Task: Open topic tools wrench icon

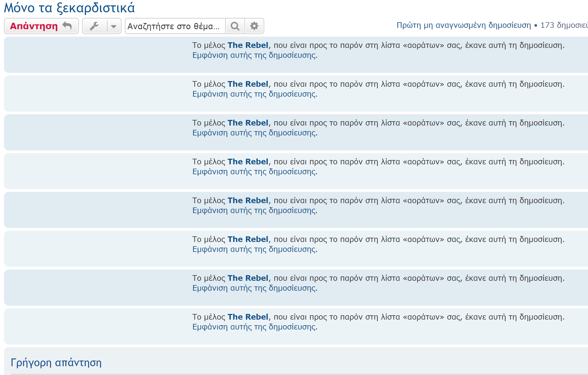Action: tap(94, 26)
